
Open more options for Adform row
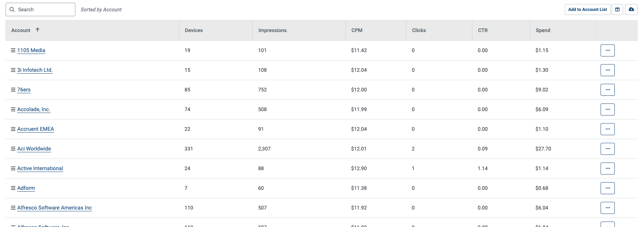point(608,188)
